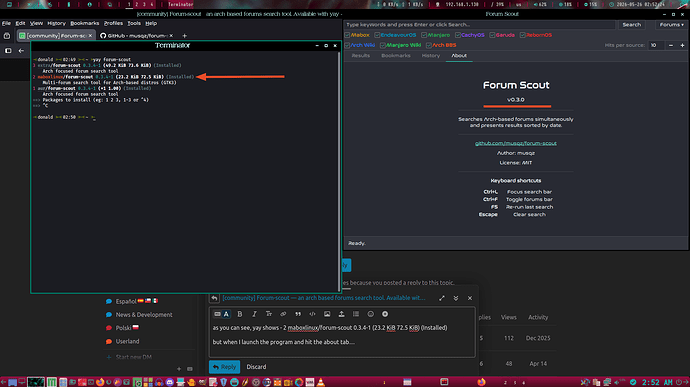Screen dimensions: 690x387
Task: Collapse the reply composer panel
Action: (456, 298)
